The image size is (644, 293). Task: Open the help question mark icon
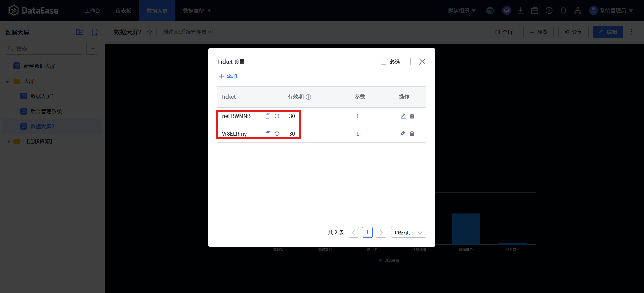tap(549, 11)
